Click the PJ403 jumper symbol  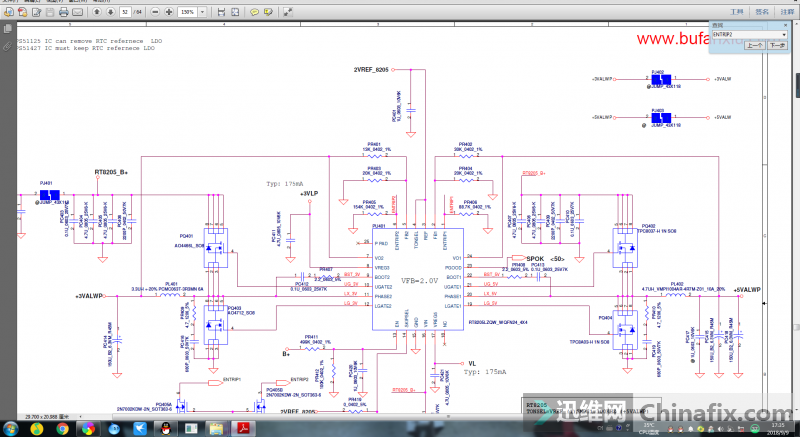(661, 118)
